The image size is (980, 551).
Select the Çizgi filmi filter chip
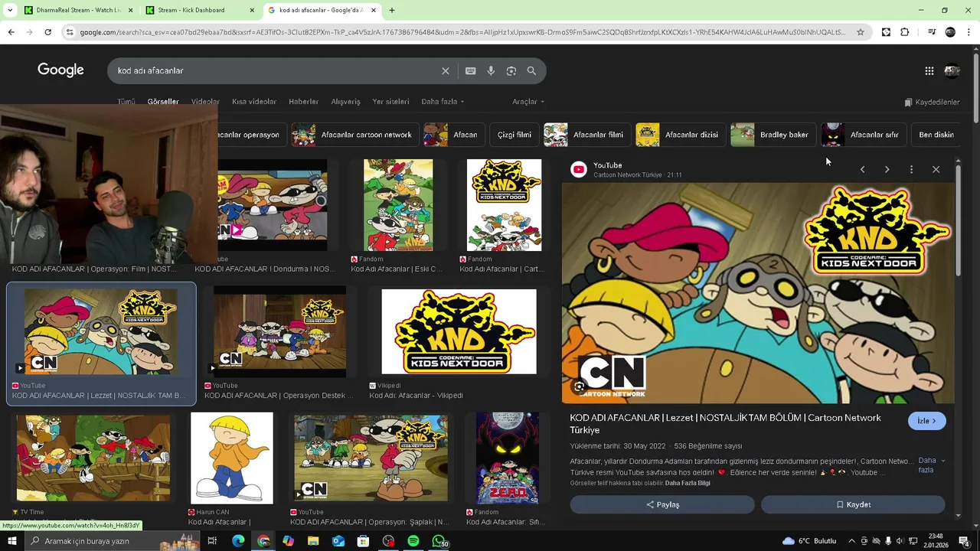514,135
